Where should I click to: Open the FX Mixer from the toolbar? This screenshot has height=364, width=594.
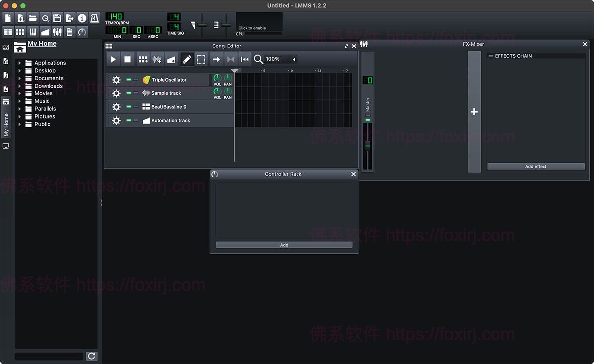(x=57, y=31)
